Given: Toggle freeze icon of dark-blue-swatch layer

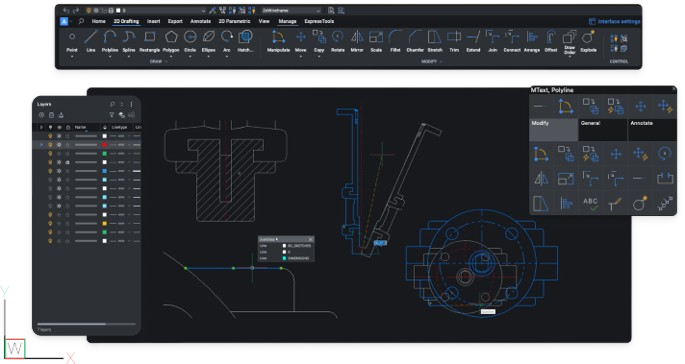Looking at the screenshot, I should (x=59, y=171).
